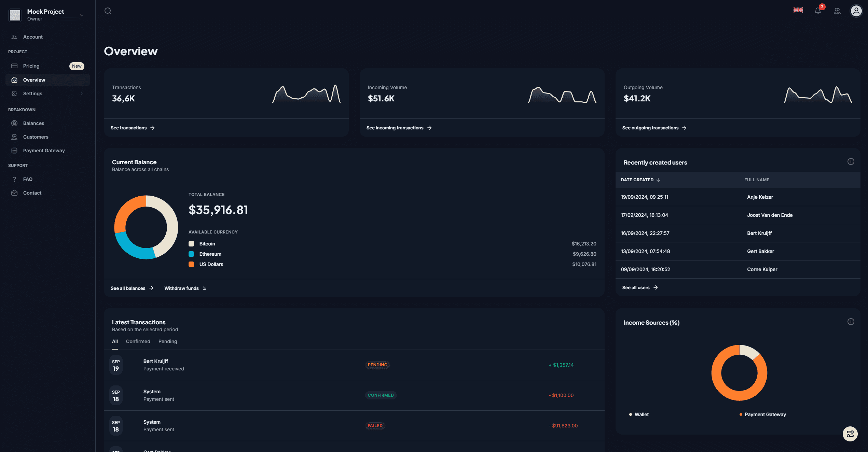Open See all users link

point(640,287)
